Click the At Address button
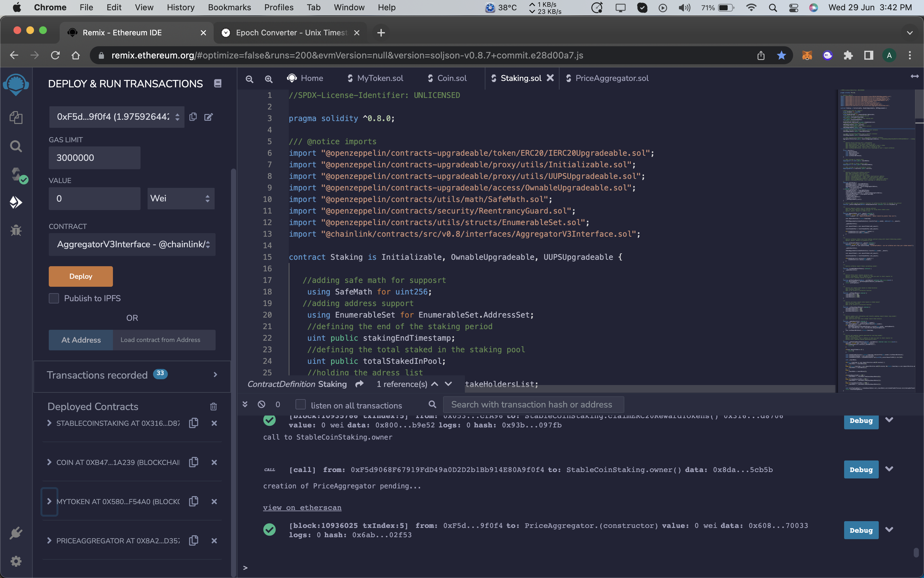Image resolution: width=924 pixels, height=578 pixels. point(81,340)
